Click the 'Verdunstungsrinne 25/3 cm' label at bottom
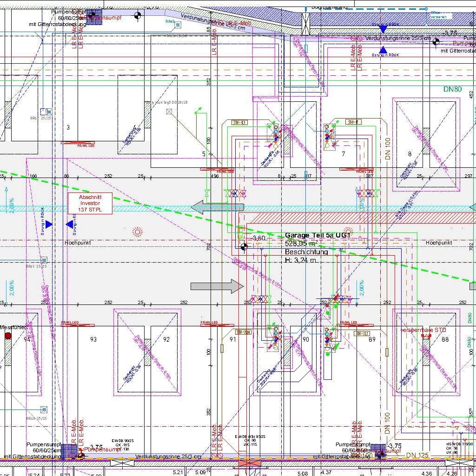Image resolution: width=476 pixels, height=476 pixels. [168, 456]
